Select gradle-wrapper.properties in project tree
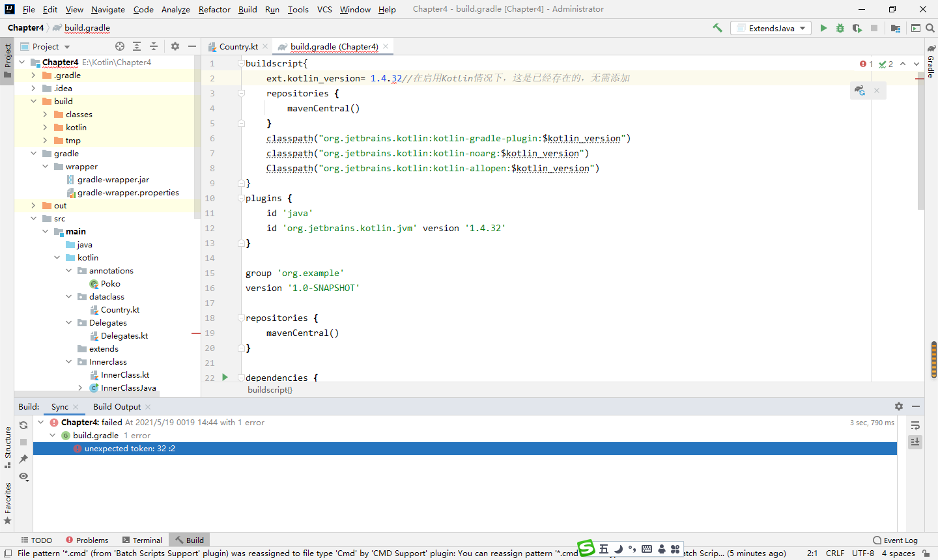Viewport: 938px width, 560px height. pos(128,192)
